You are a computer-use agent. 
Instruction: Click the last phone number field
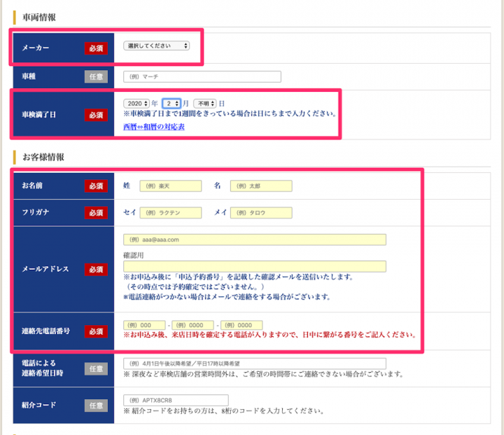241,325
